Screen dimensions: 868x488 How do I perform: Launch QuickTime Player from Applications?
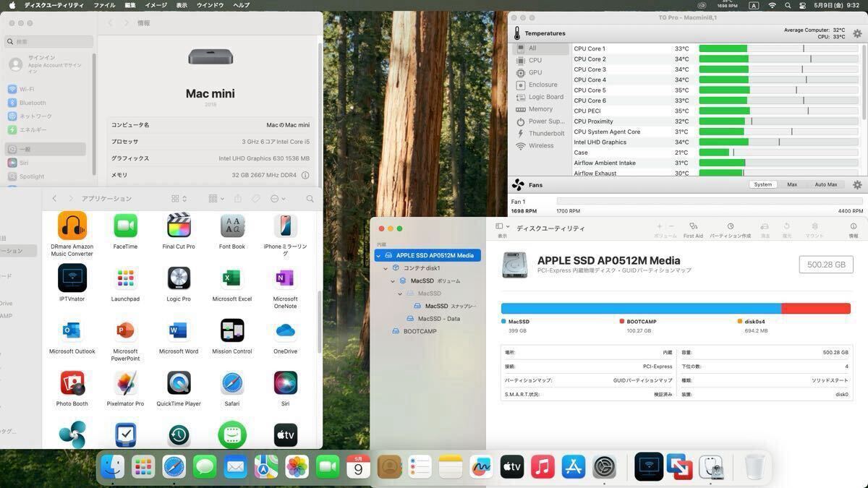(x=179, y=383)
